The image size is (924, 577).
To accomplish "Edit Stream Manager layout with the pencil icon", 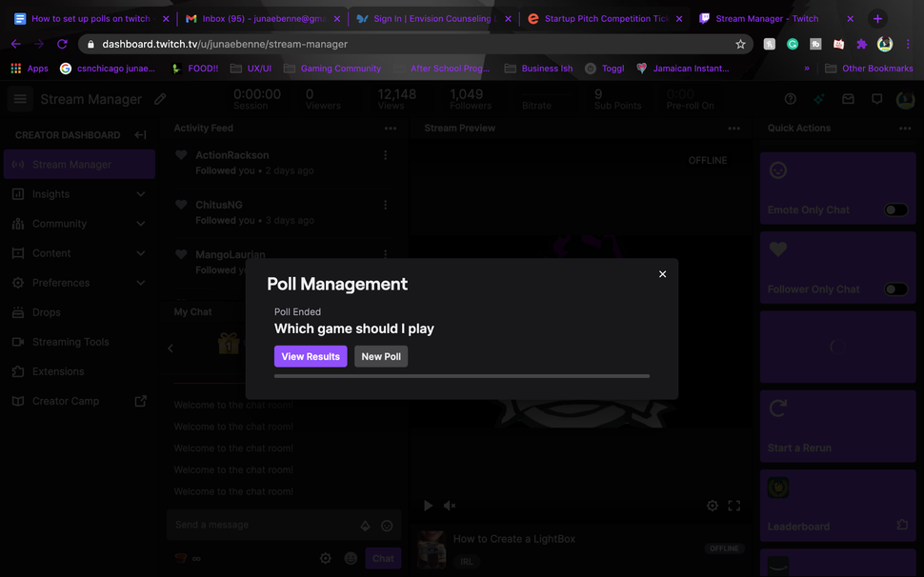I will (x=158, y=98).
